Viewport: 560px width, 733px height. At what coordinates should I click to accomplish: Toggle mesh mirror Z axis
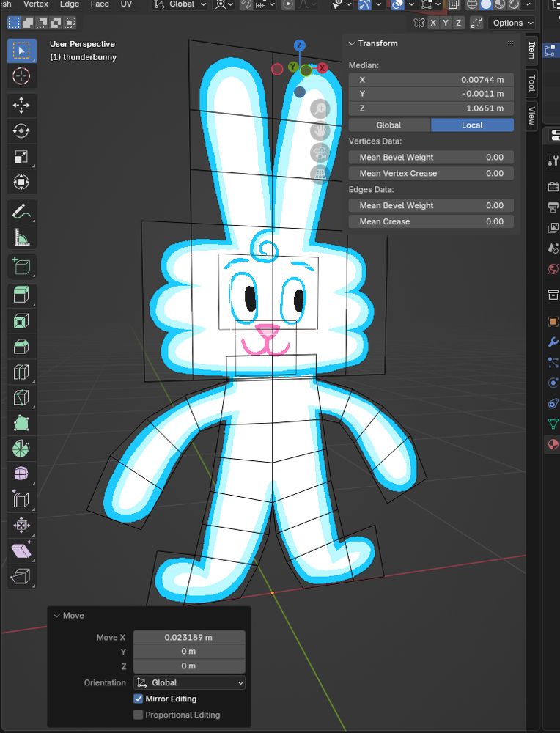(x=458, y=23)
